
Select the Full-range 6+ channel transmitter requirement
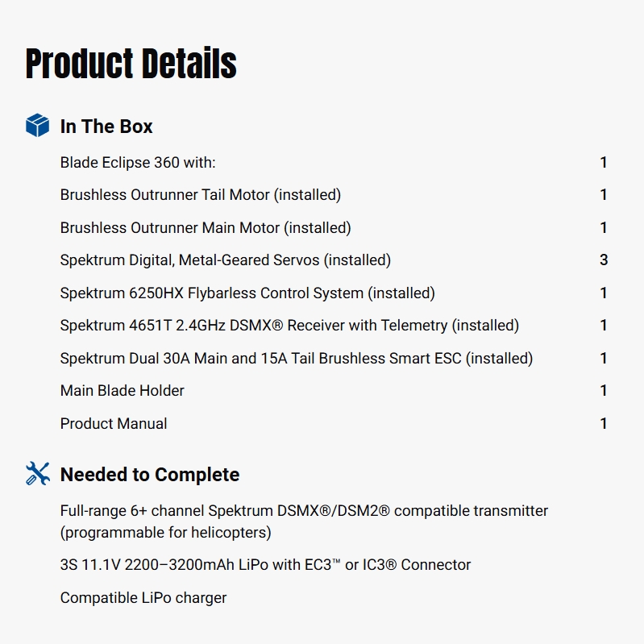[304, 521]
